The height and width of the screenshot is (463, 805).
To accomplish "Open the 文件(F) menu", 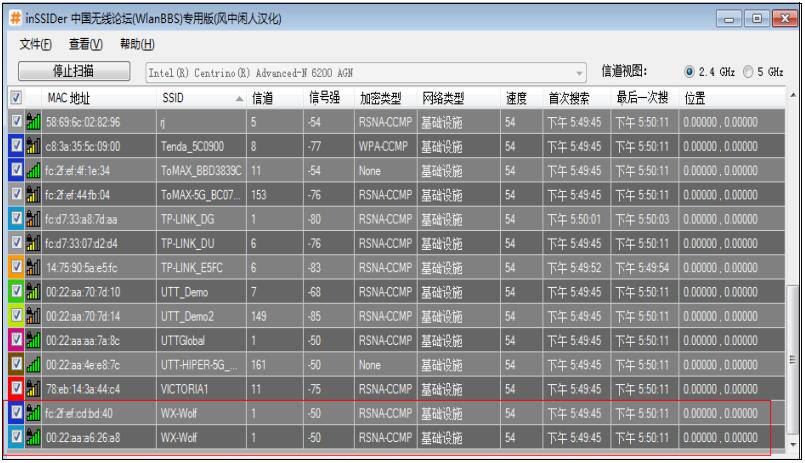I will click(x=35, y=45).
